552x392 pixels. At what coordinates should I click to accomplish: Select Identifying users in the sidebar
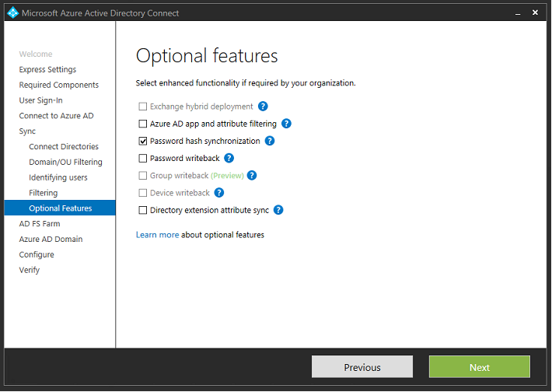pos(58,177)
